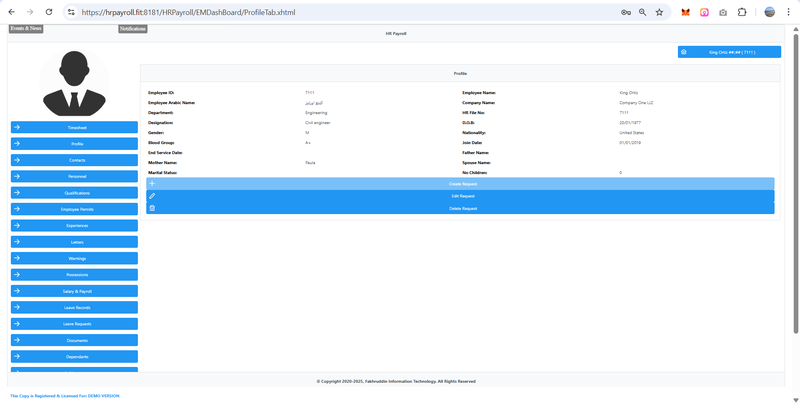Click the arrow icon on Contacts

(x=17, y=160)
